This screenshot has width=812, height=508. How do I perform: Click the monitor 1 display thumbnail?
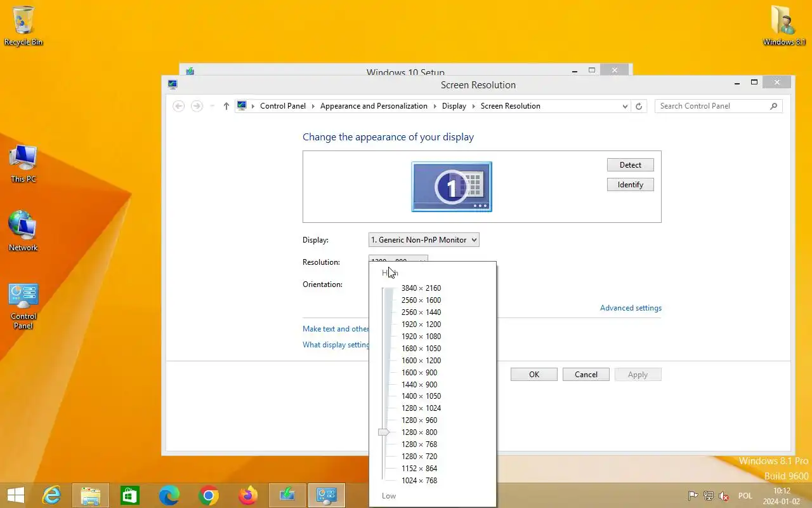(x=452, y=187)
